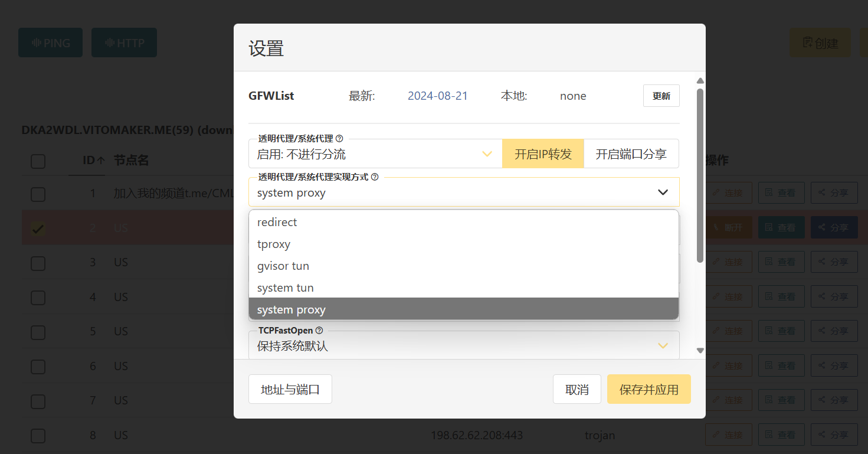Click 连接 for node ID 3
868x454 pixels.
coord(728,262)
